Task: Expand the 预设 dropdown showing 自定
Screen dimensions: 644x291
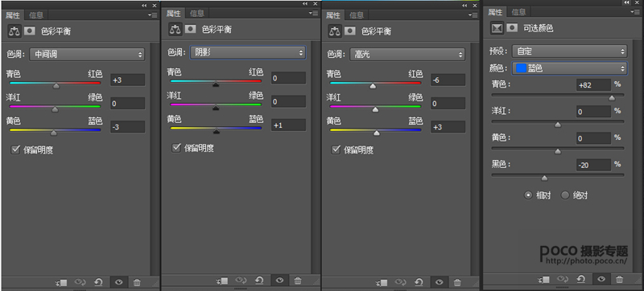Action: click(x=570, y=51)
